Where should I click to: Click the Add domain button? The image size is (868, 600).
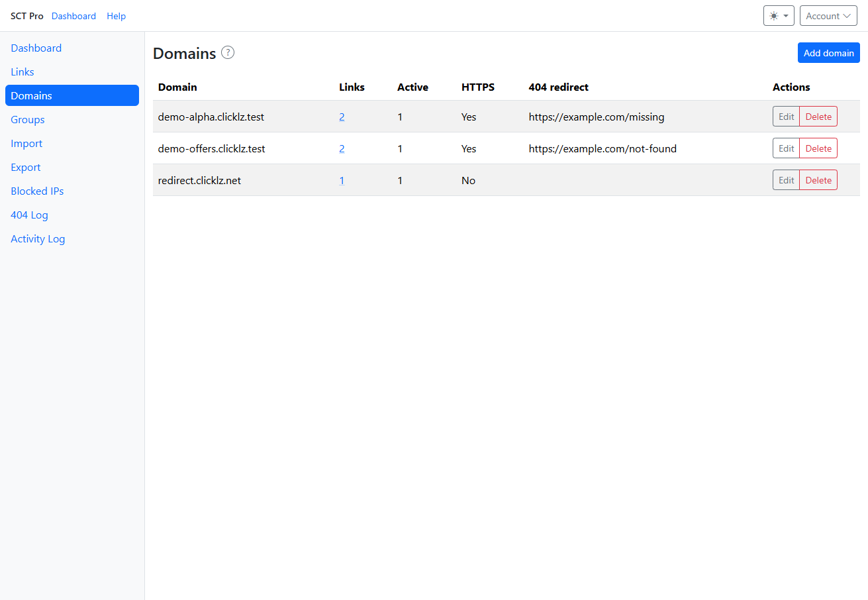(828, 53)
